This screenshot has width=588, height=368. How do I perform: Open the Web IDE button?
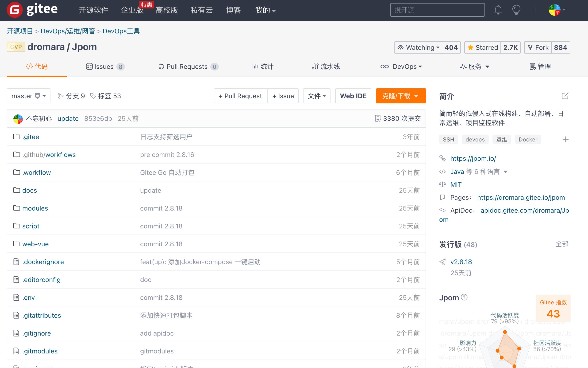point(353,96)
